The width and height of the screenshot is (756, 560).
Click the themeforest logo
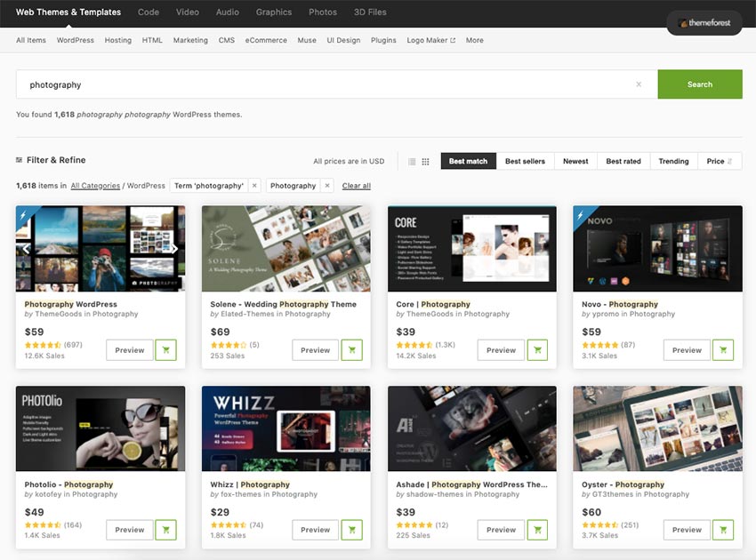[x=704, y=22]
